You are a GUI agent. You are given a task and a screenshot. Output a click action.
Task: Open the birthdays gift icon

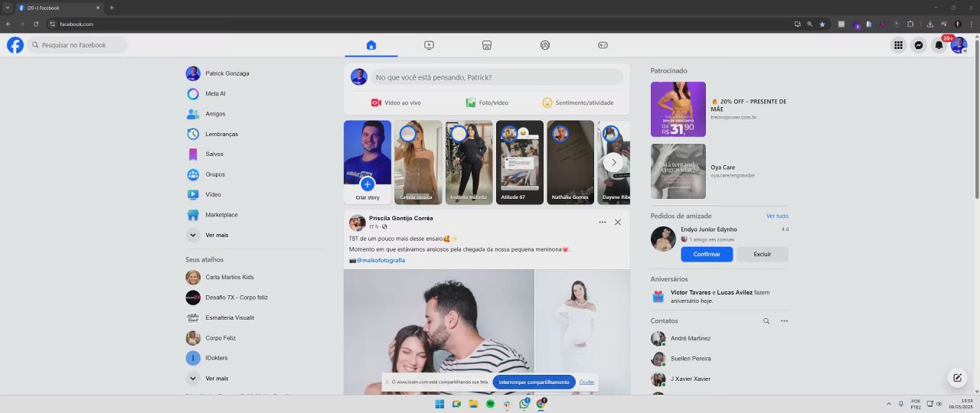tap(658, 296)
